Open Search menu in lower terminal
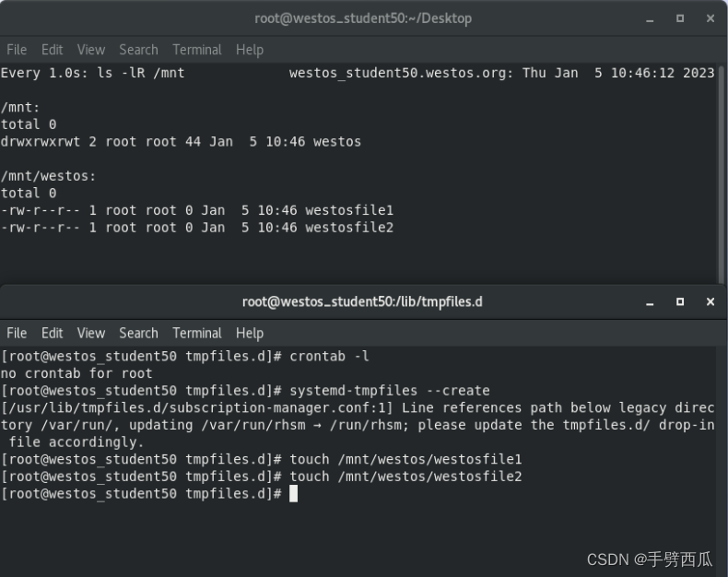Viewport: 728px width, 577px height. click(138, 333)
